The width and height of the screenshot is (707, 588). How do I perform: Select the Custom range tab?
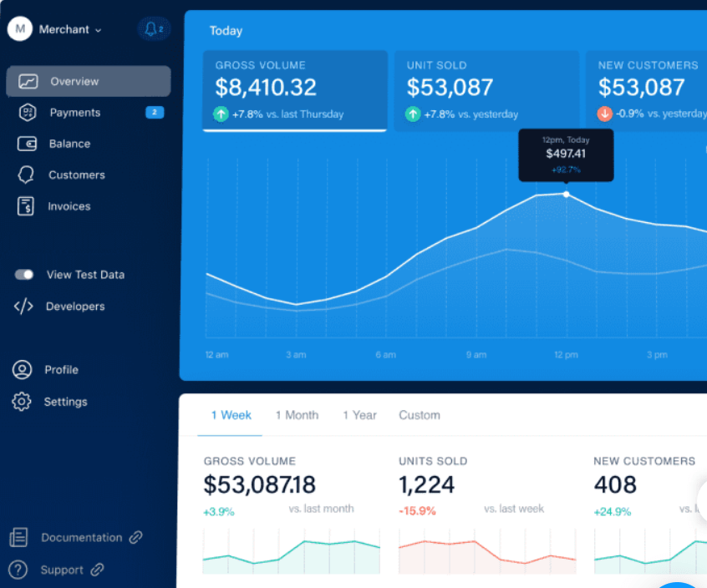[x=420, y=415]
